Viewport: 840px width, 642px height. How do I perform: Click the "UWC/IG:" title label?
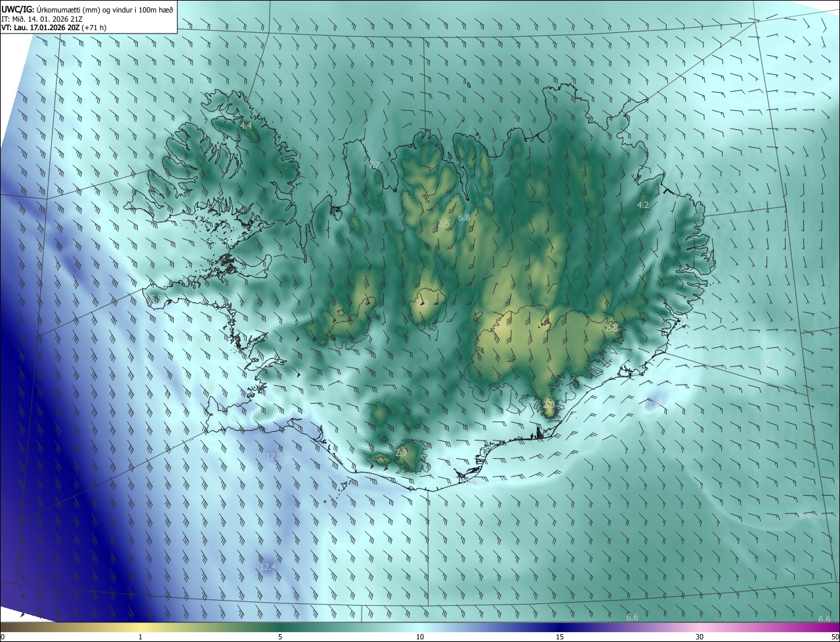(x=18, y=9)
